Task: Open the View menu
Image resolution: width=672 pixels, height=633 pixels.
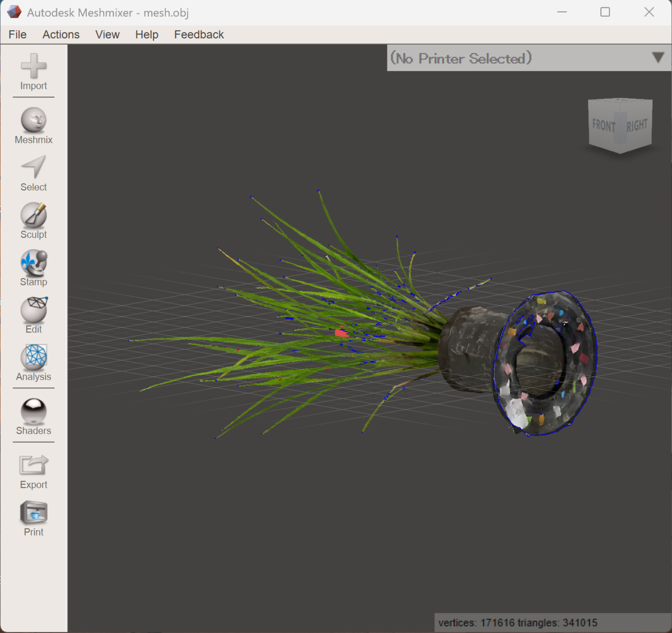Action: click(108, 35)
